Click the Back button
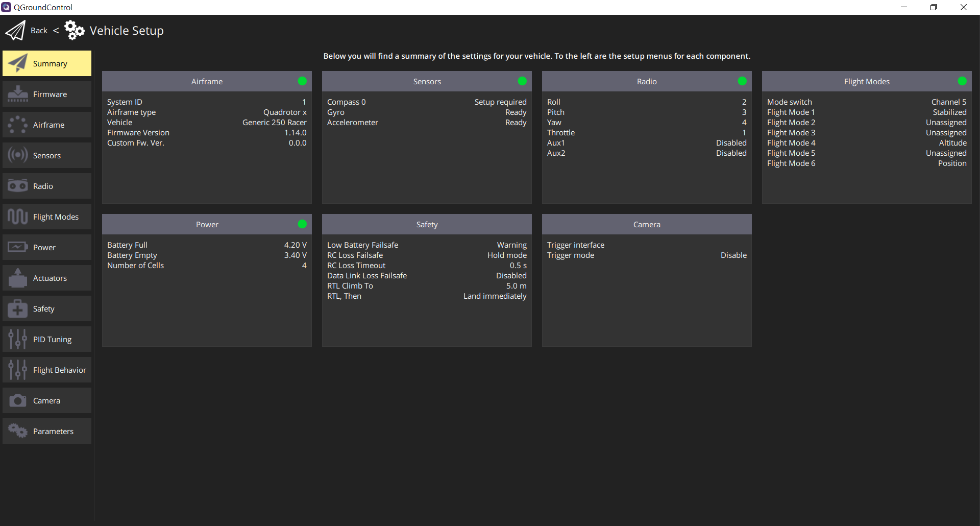The height and width of the screenshot is (526, 980). point(39,31)
